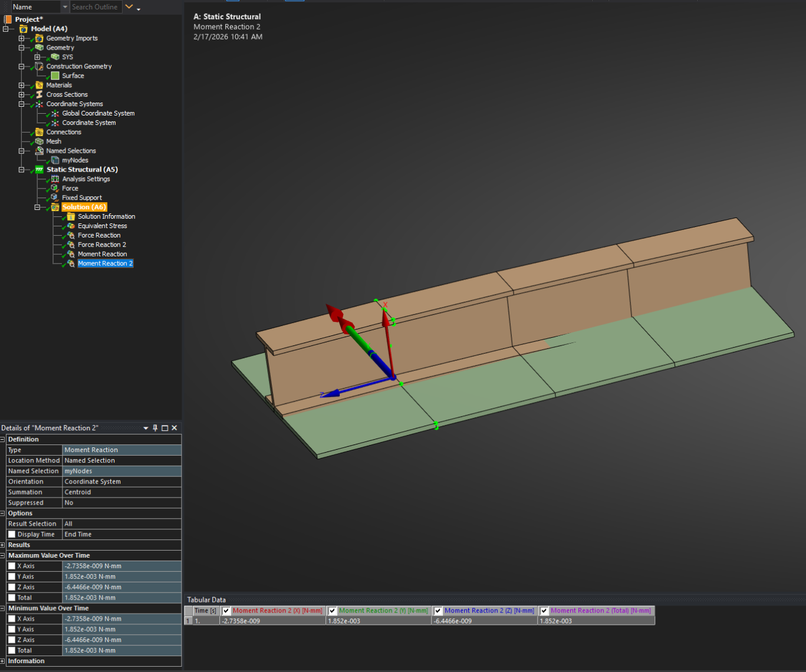806x672 pixels.
Task: Click the myNodes named selection icon
Action: click(55, 160)
